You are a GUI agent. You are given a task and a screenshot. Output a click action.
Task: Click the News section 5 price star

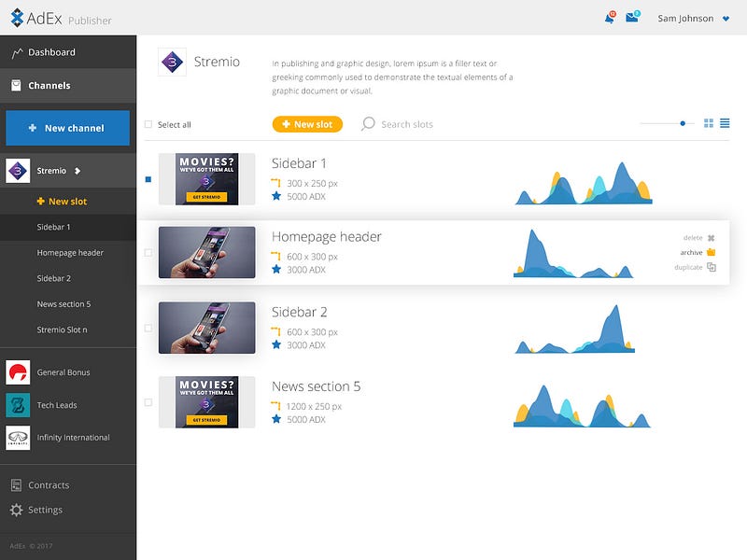point(276,419)
